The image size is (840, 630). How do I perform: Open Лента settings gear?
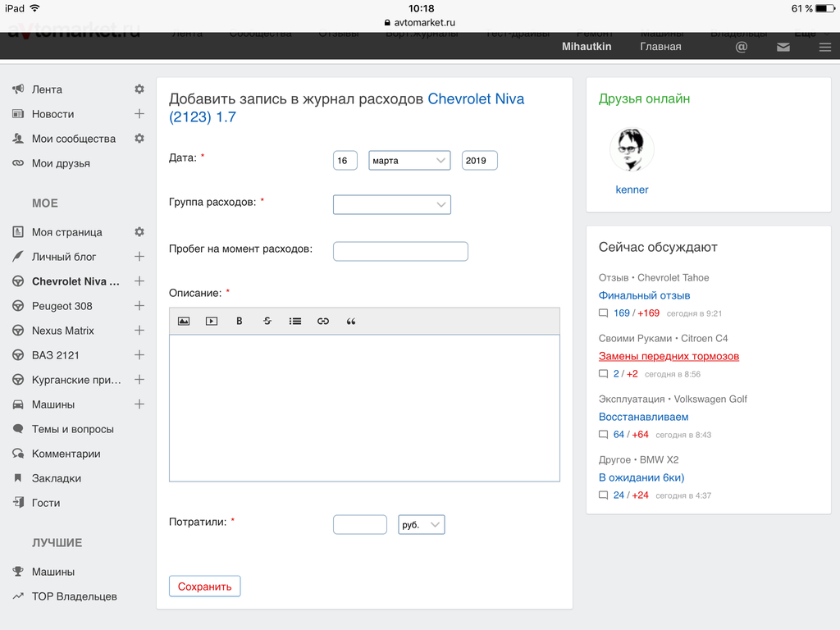coord(139,89)
